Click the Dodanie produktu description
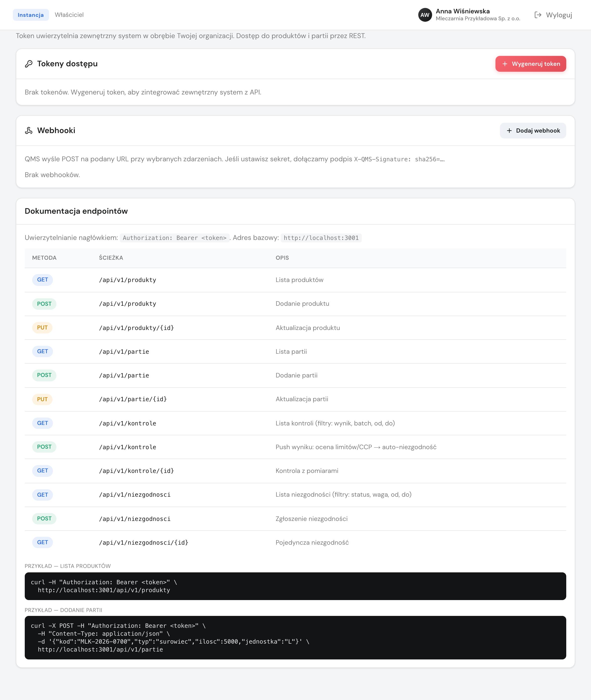Viewport: 591px width, 700px height. tap(302, 304)
